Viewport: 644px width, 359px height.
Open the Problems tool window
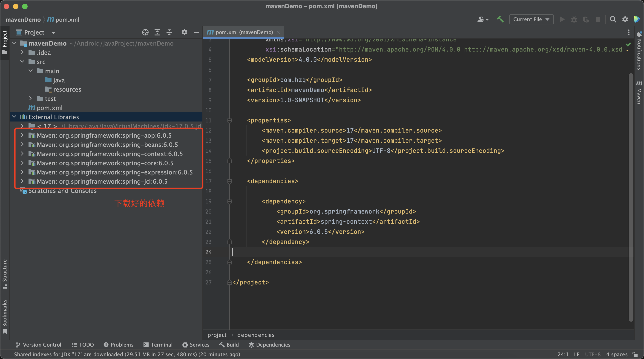(118, 345)
